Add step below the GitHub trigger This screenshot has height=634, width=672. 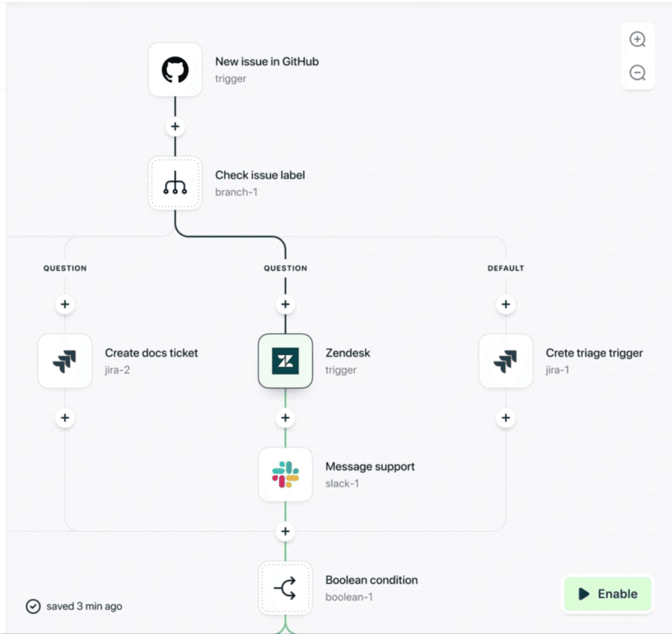click(175, 126)
